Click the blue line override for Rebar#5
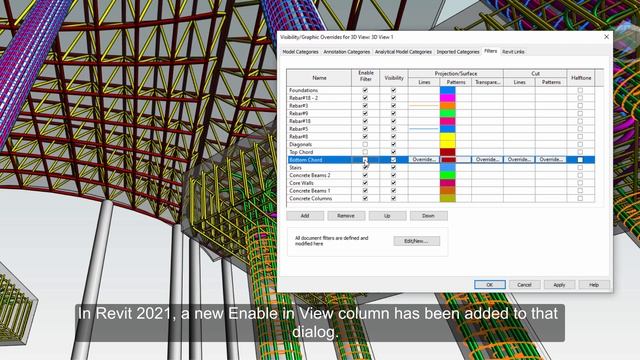Viewport: 640px width, 360px height. [424, 129]
